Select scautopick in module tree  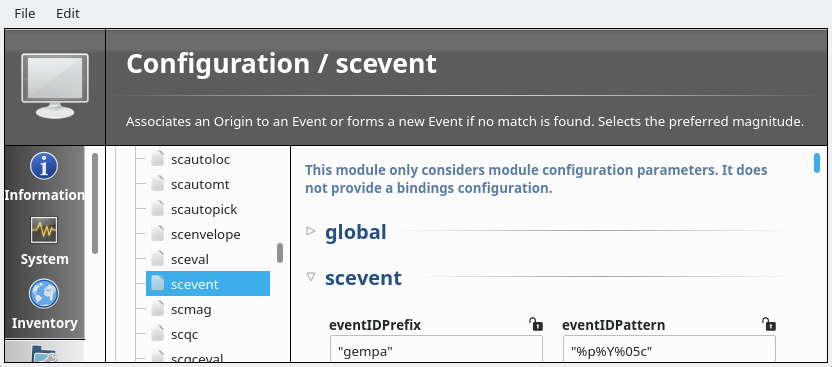pyautogui.click(x=204, y=209)
